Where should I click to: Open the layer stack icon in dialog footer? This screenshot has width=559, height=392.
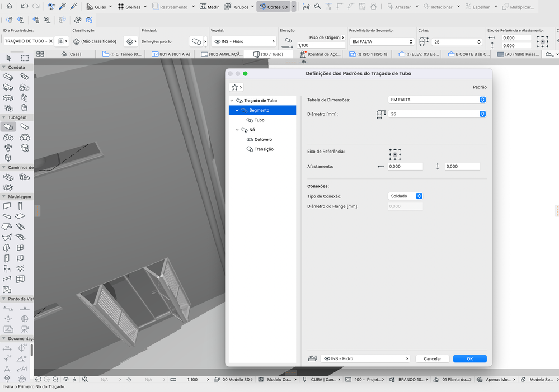[313, 358]
